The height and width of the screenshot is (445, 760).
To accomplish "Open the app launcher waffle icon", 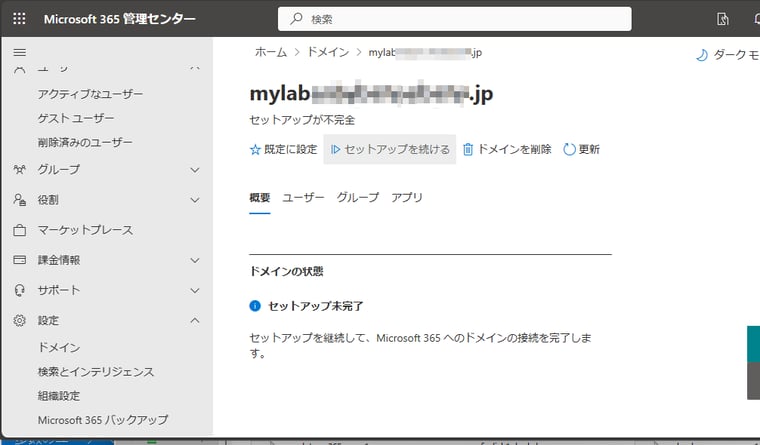I will coord(19,18).
